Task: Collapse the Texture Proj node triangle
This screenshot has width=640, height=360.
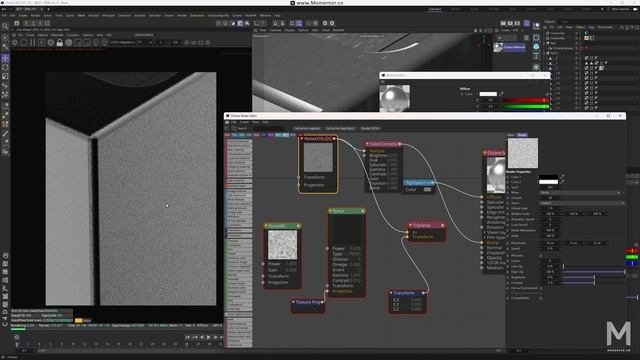Action: point(293,302)
